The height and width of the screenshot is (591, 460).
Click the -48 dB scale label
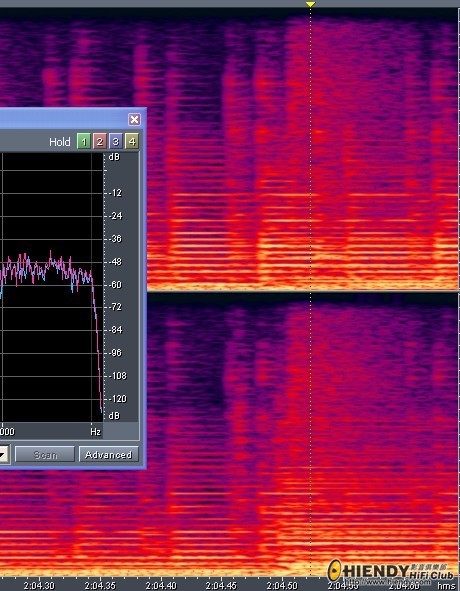115,262
